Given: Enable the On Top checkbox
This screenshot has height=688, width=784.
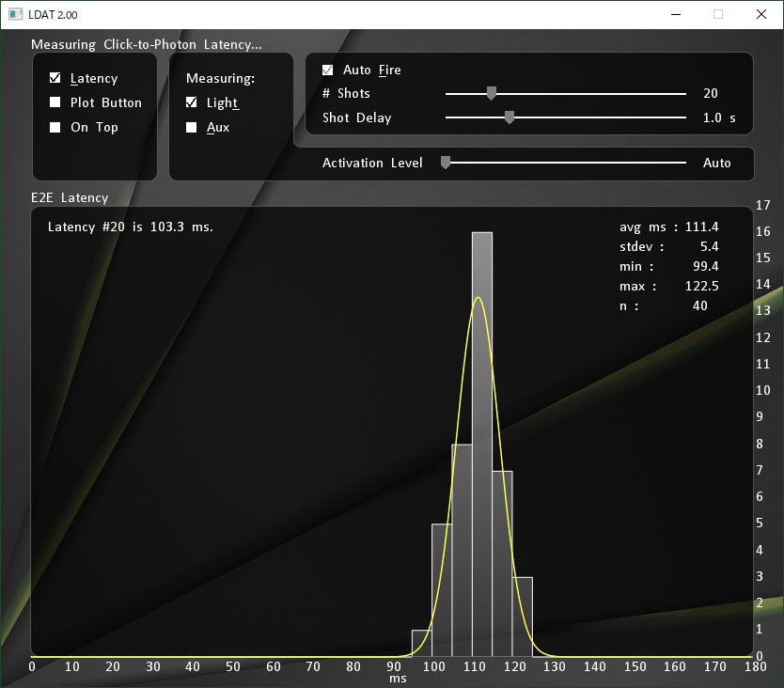Looking at the screenshot, I should pos(55,127).
